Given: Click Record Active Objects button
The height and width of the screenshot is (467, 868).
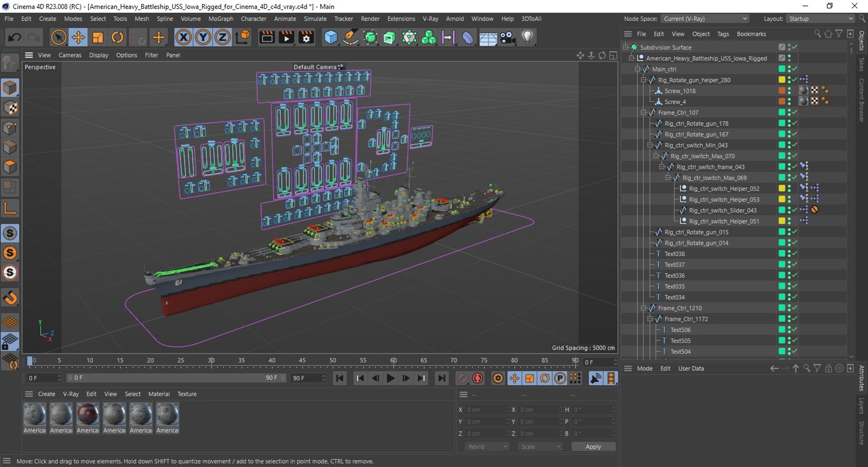Looking at the screenshot, I should coord(462,378).
